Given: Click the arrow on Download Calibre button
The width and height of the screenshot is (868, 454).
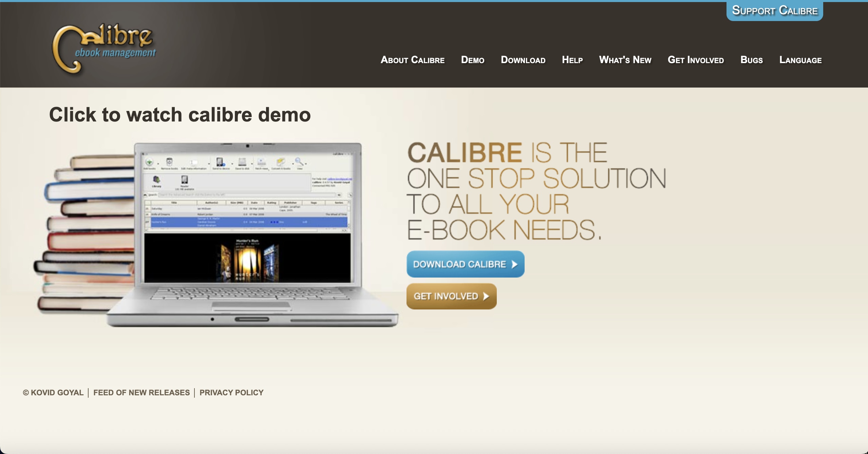Looking at the screenshot, I should pyautogui.click(x=514, y=264).
